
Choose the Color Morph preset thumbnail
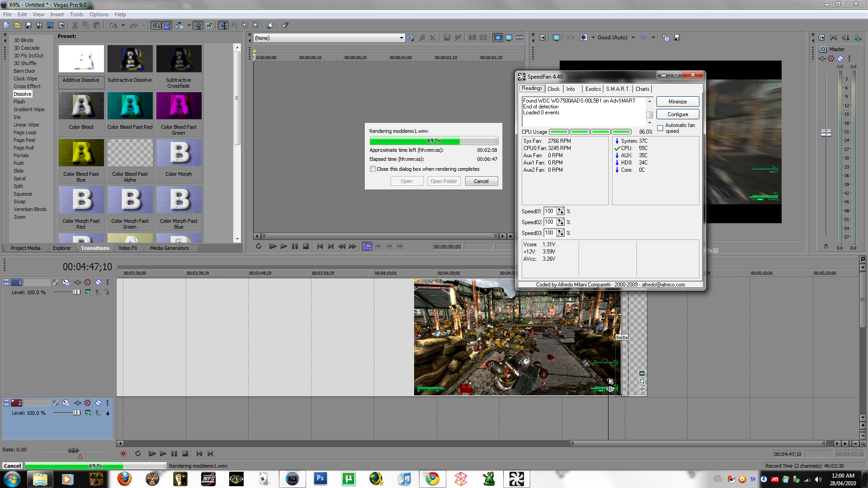(x=179, y=153)
